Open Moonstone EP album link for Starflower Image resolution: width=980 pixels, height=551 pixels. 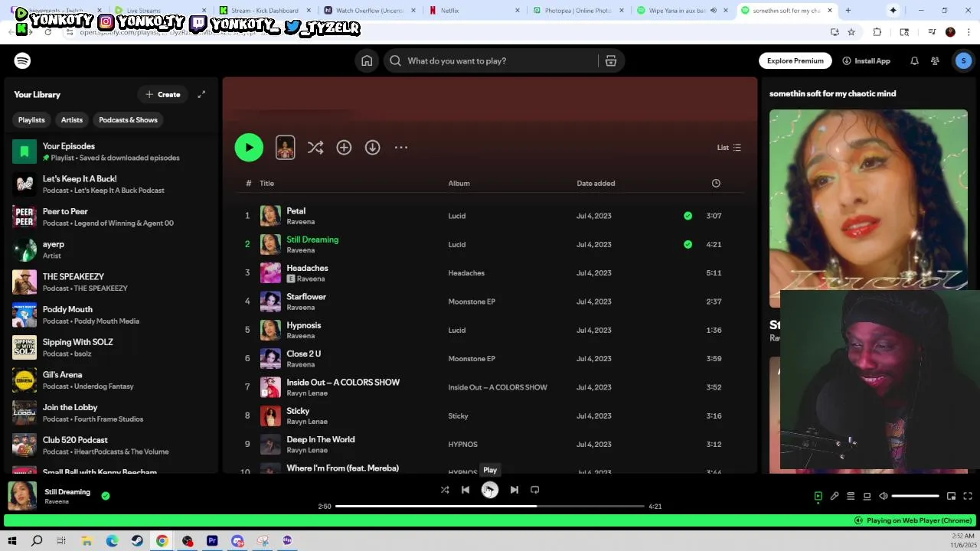472,302
